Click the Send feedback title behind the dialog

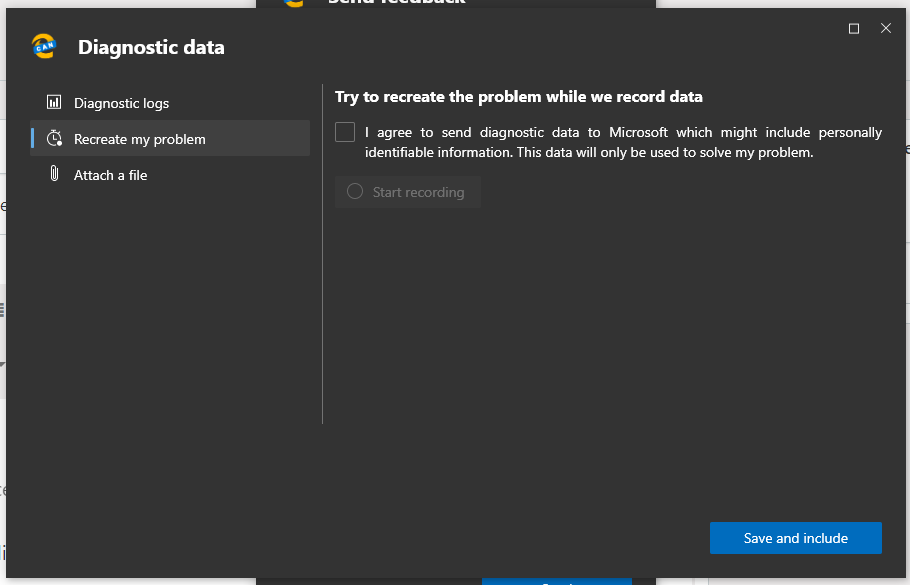[x=396, y=3]
